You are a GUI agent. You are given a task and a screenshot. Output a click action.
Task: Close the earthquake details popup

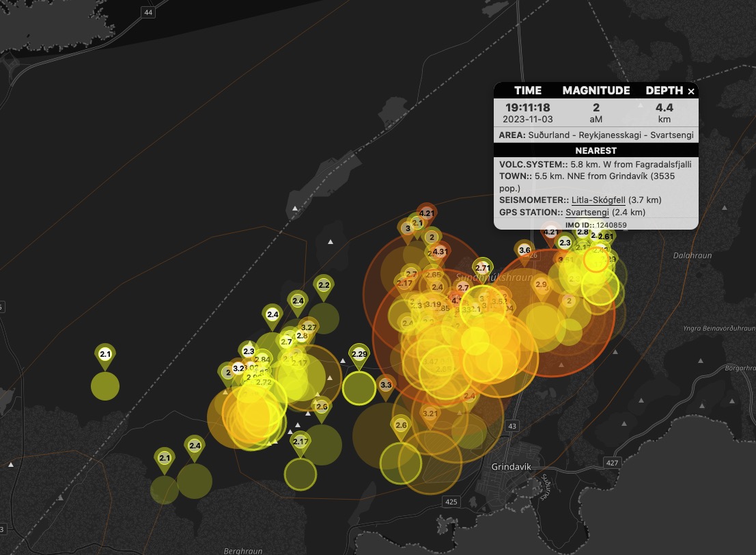(690, 92)
